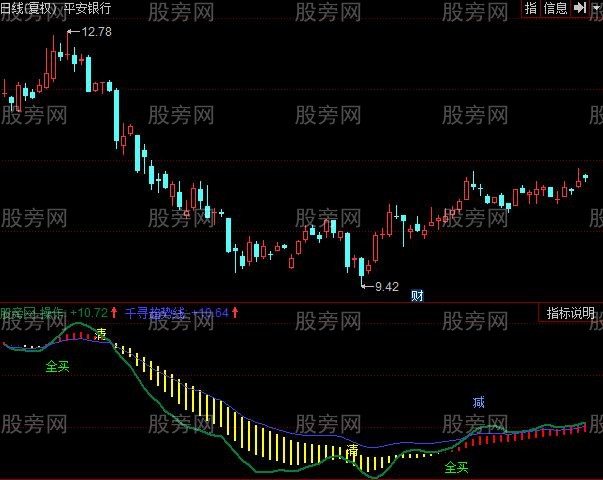
Task: Click the right-arrow collapse panel icon
Action: 578,8
